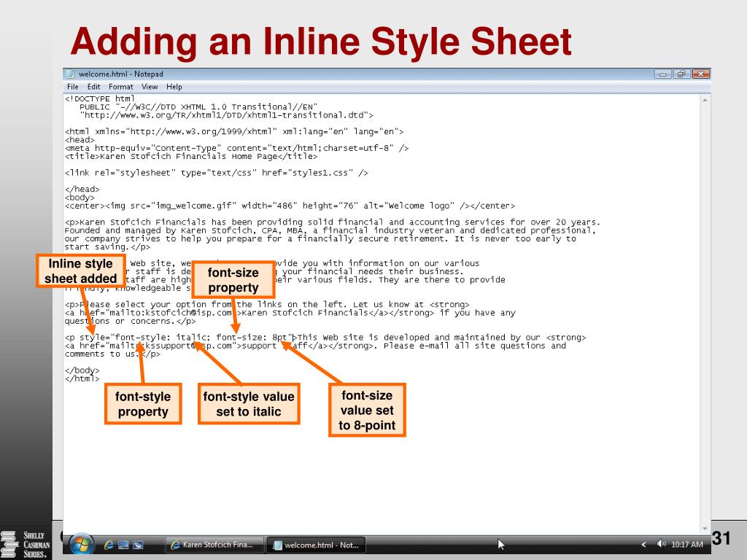The width and height of the screenshot is (747, 560).
Task: Click the </body> closing tag
Action: pos(82,370)
